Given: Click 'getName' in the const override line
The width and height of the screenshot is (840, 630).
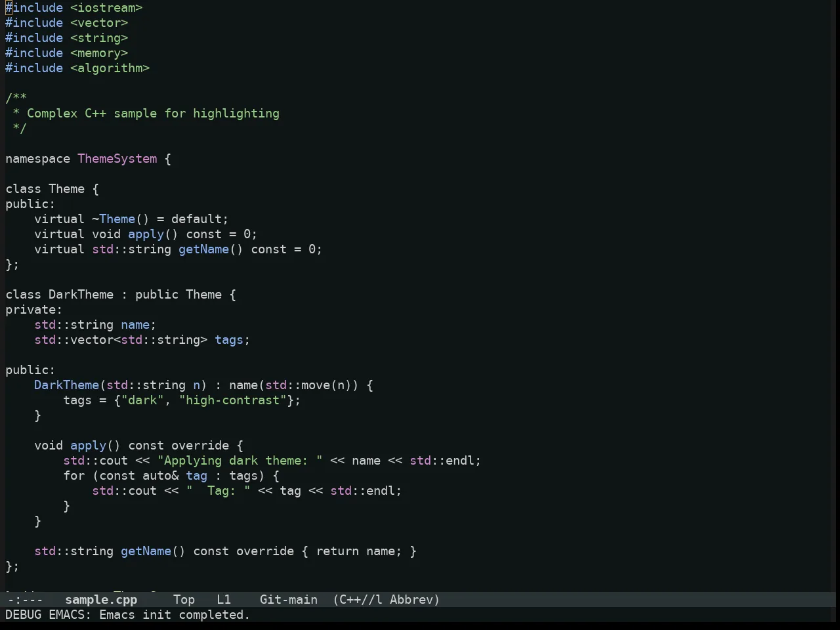Looking at the screenshot, I should click(146, 551).
